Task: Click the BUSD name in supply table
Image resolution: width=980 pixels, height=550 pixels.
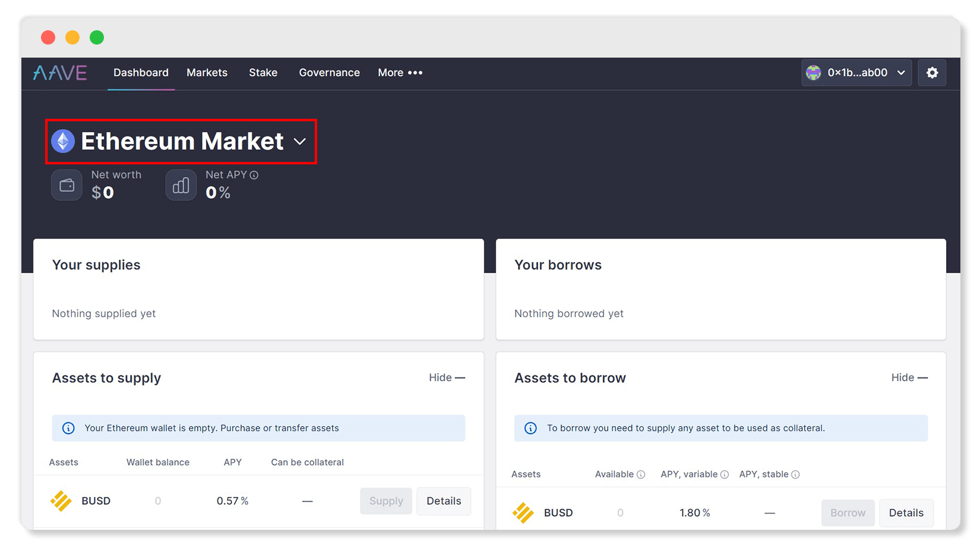Action: coord(96,501)
